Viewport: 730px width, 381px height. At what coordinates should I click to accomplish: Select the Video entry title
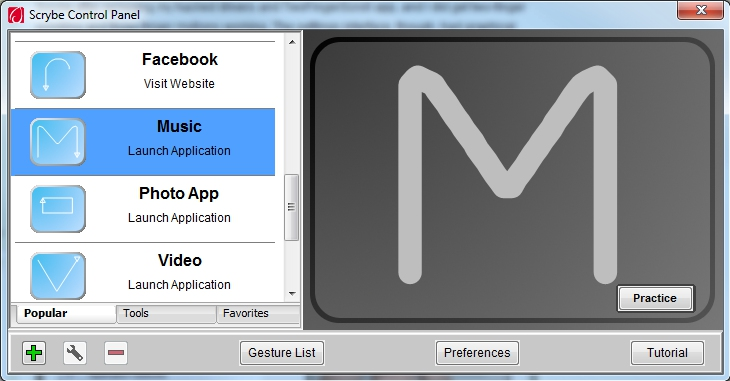(x=180, y=260)
